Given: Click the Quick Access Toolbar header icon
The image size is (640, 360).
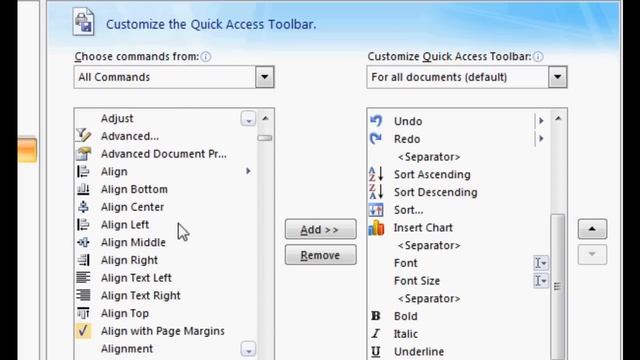Looking at the screenshot, I should click(x=84, y=22).
